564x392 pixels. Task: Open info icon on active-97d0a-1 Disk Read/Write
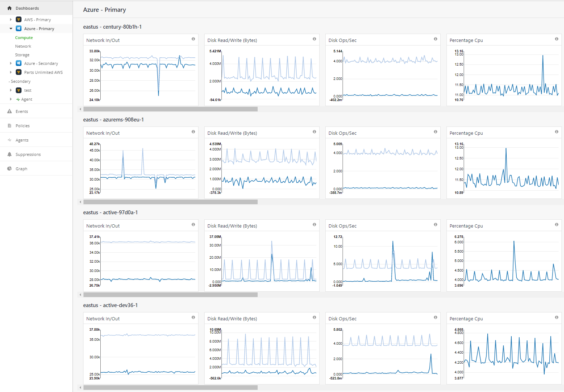click(x=314, y=225)
